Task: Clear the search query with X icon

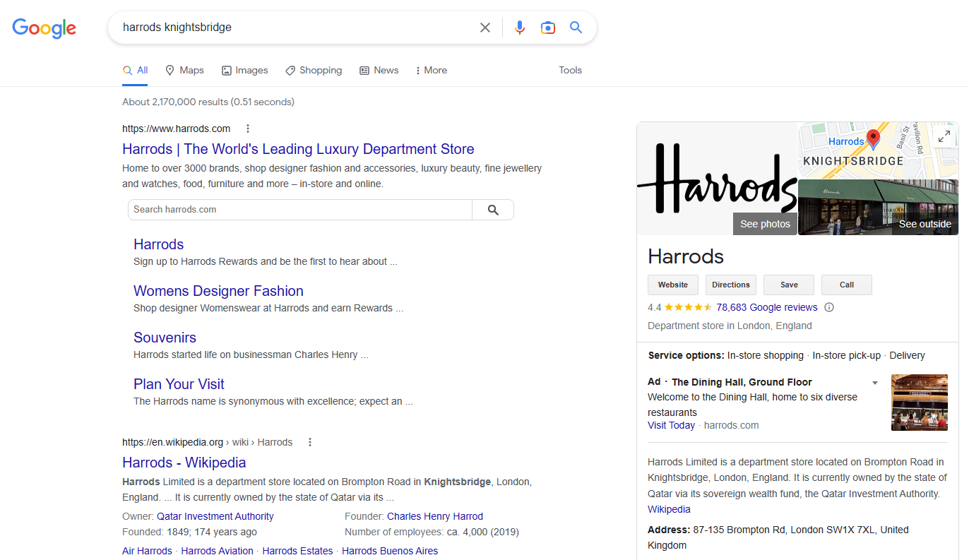Action: tap(485, 28)
